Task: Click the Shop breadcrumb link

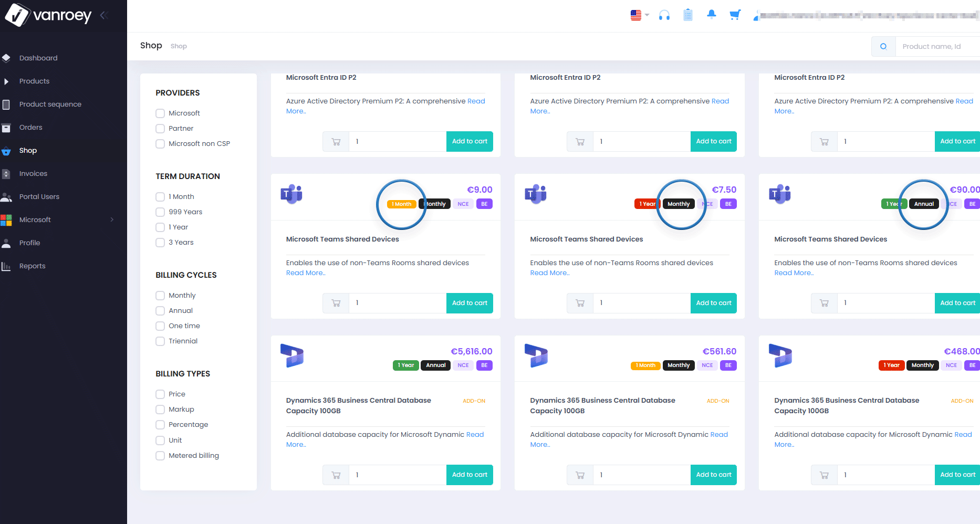Action: pos(179,46)
